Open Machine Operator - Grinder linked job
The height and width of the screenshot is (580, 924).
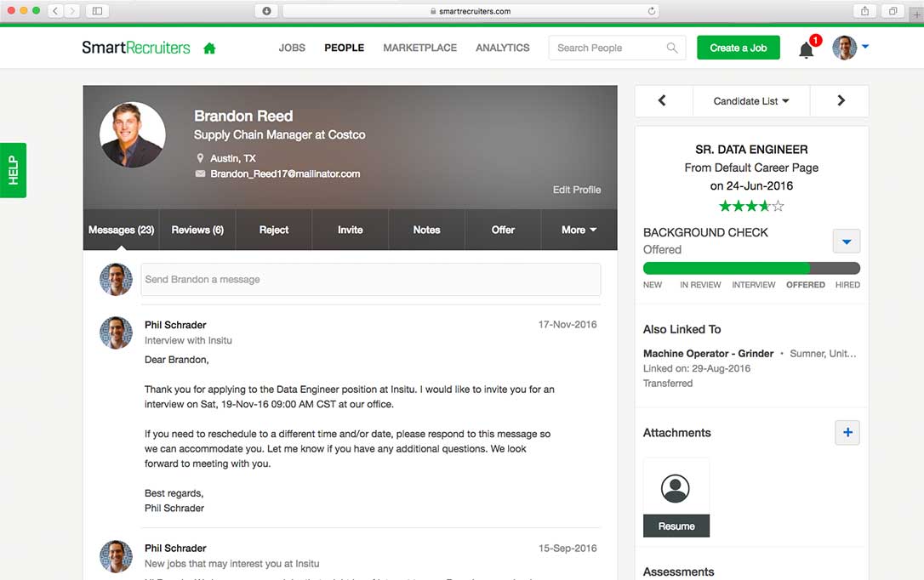[x=708, y=353]
